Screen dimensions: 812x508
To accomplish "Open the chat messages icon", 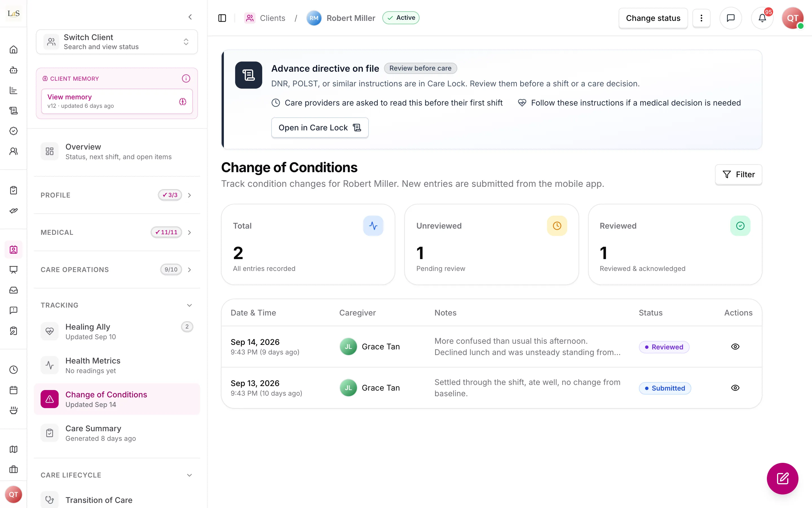I will pyautogui.click(x=731, y=18).
